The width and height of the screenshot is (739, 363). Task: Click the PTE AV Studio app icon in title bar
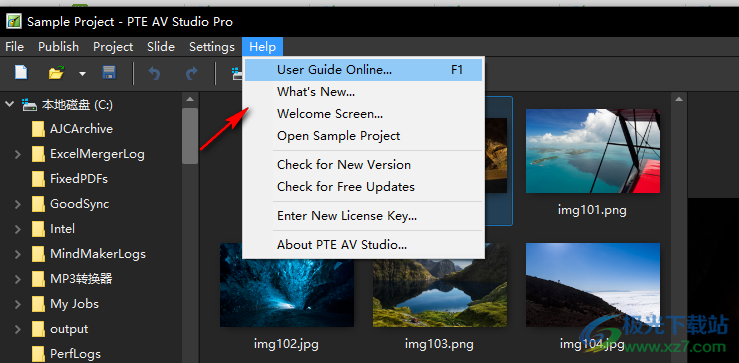(14, 22)
